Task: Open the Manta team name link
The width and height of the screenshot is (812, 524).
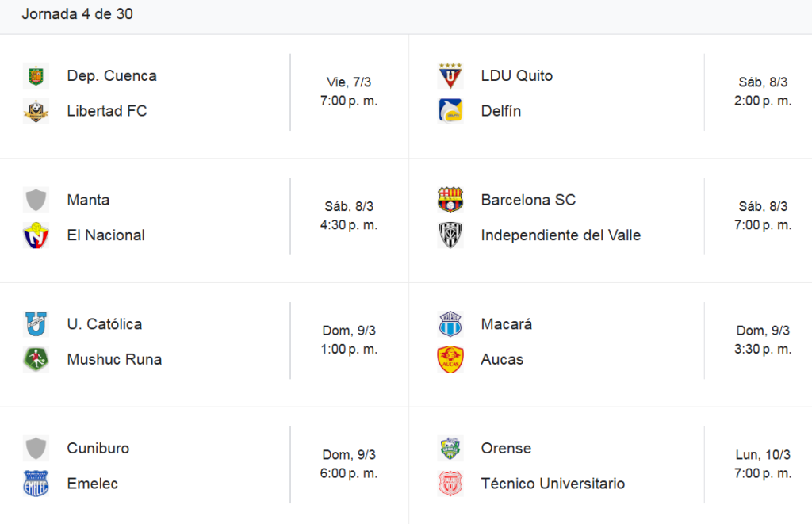Action: 88,200
